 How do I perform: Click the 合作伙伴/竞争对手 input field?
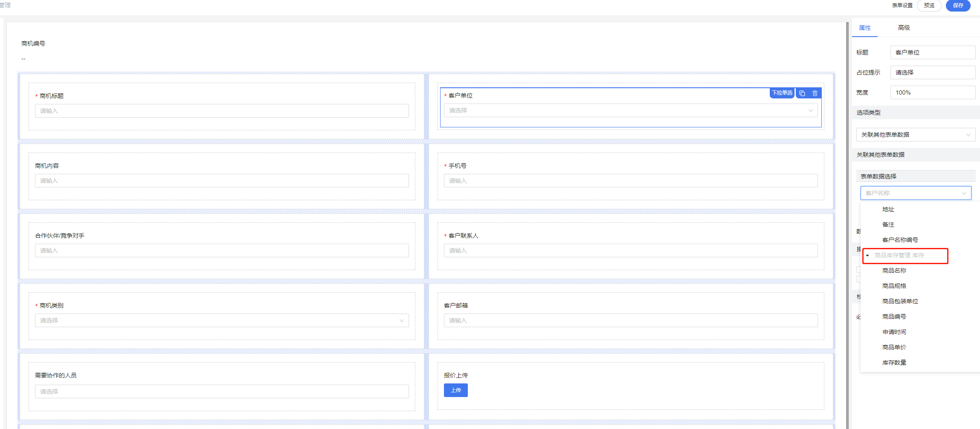point(222,250)
